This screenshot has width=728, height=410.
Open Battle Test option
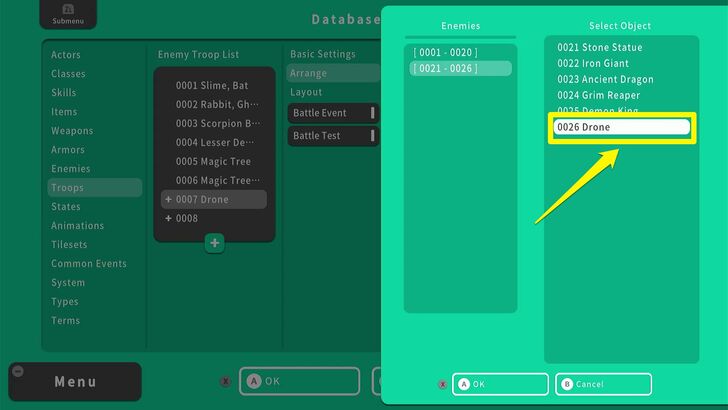click(333, 136)
